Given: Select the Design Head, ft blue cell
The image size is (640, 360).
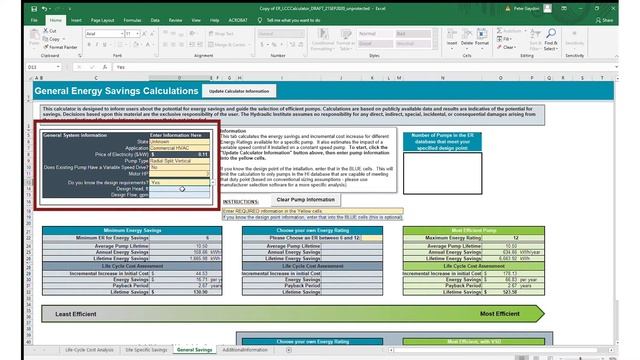Looking at the screenshot, I should 180,189.
